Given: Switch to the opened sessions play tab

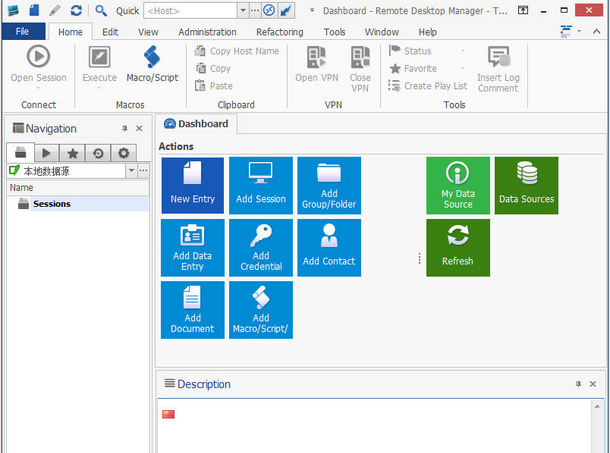Looking at the screenshot, I should click(46, 153).
